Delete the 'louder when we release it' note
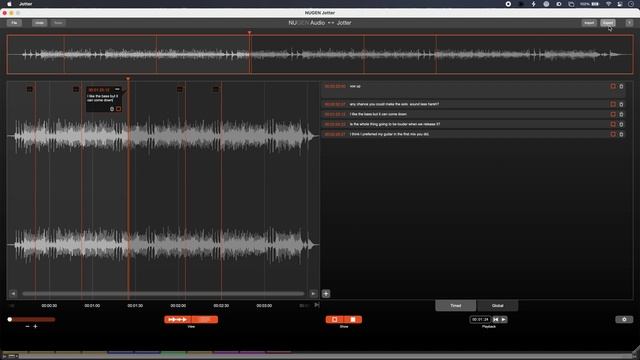This screenshot has width=640, height=360. click(621, 124)
